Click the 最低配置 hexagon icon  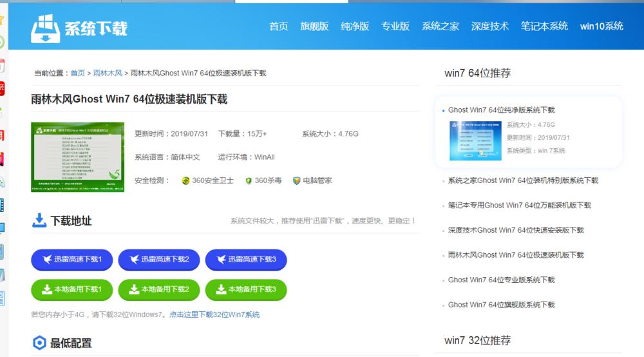39,343
